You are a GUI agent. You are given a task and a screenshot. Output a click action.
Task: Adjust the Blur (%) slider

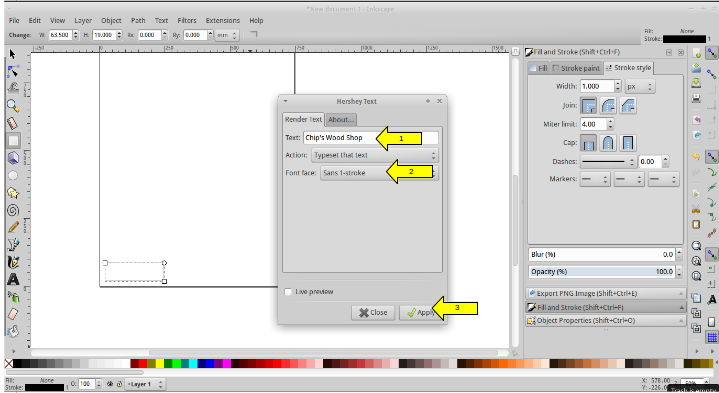(x=602, y=254)
